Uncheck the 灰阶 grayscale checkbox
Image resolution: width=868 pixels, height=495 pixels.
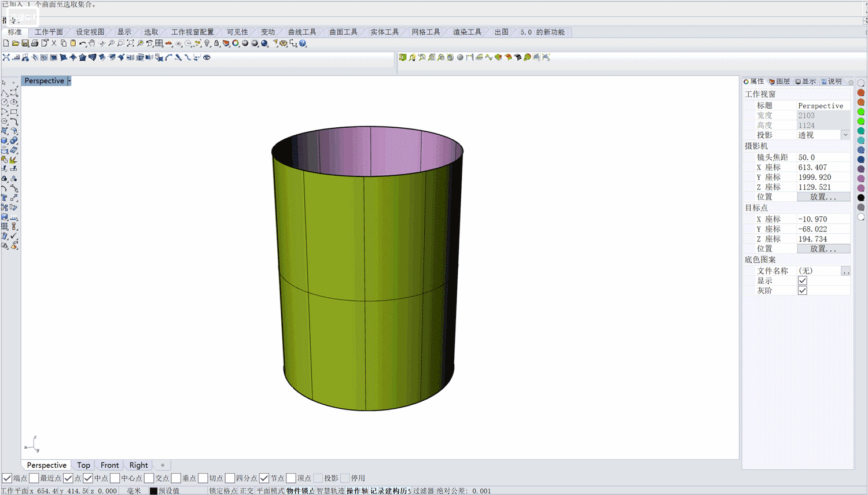(803, 290)
